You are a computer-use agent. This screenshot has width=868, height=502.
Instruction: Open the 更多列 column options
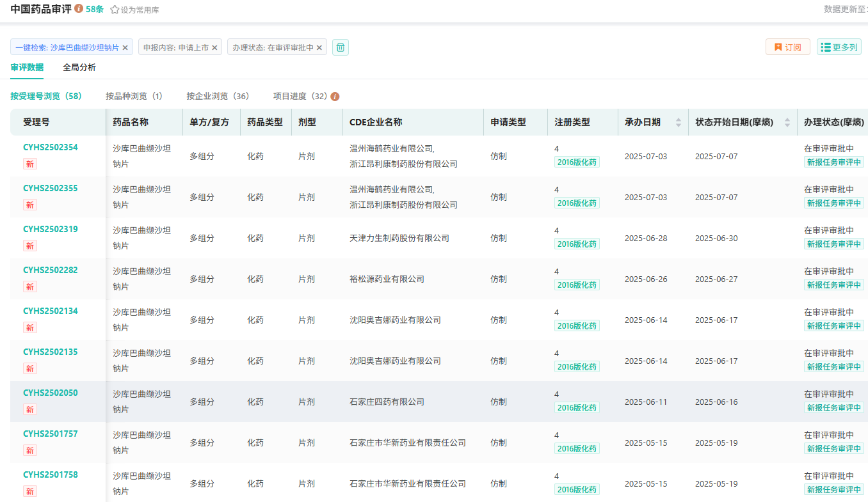pos(839,47)
